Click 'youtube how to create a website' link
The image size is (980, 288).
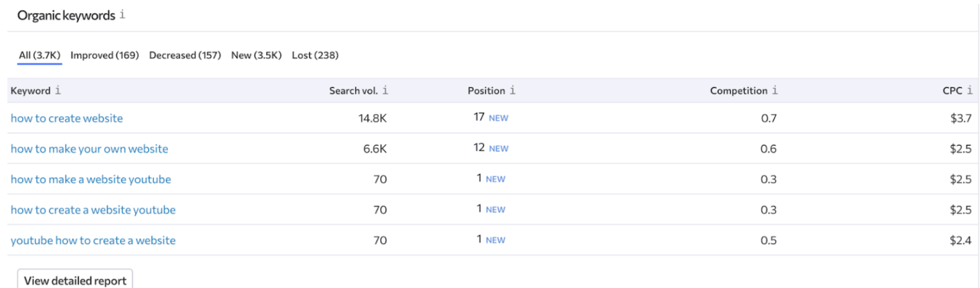pyautogui.click(x=93, y=240)
